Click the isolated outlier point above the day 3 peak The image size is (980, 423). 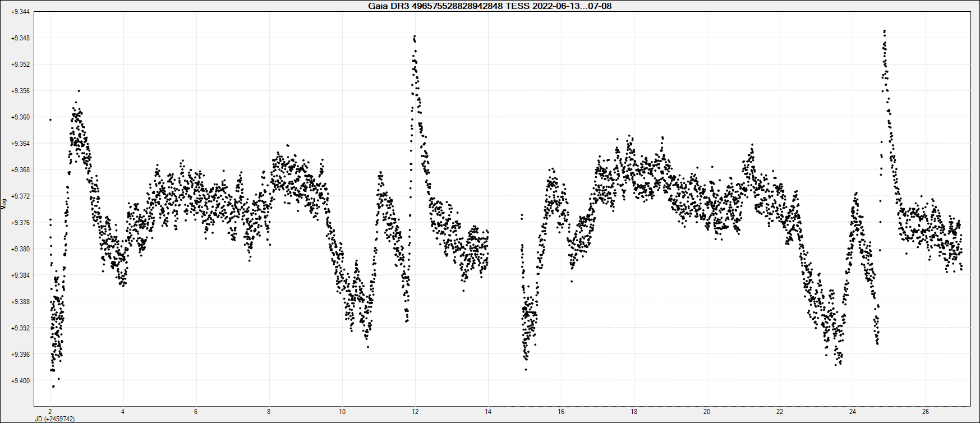click(x=79, y=90)
